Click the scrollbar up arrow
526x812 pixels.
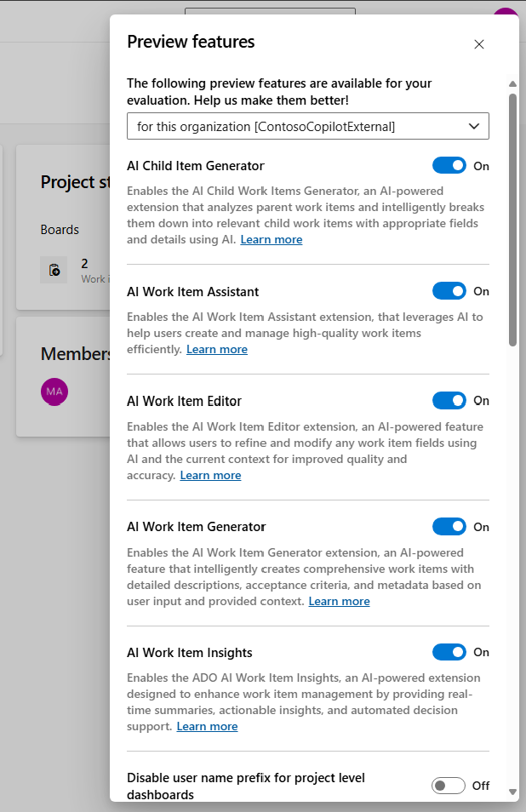click(x=512, y=83)
